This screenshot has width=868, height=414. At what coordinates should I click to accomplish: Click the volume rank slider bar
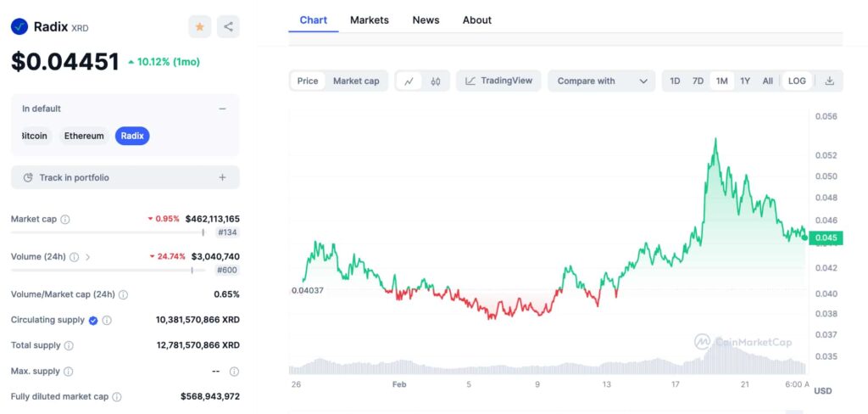tap(108, 271)
